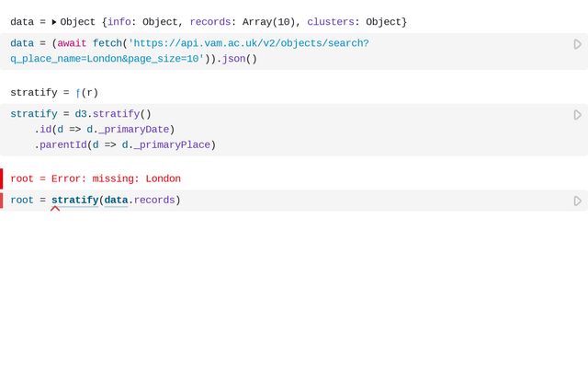This screenshot has width=588, height=368.
Task: Click the underlined stratify reference in root cell
Action: pyautogui.click(x=74, y=201)
